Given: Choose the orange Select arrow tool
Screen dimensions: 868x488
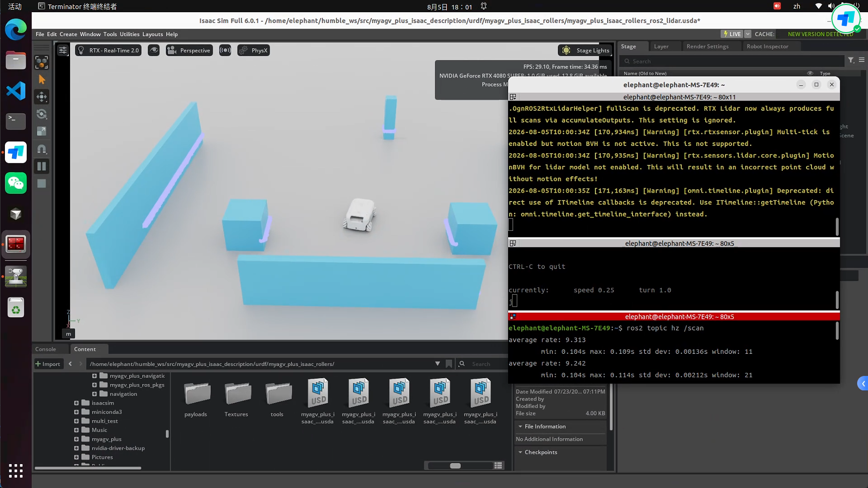Looking at the screenshot, I should [41, 80].
